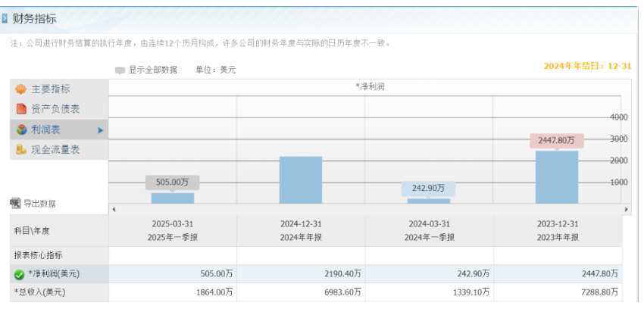Click the 2024-12-31 bar in the chart
Viewport: 644px width, 312px height.
[x=301, y=179]
